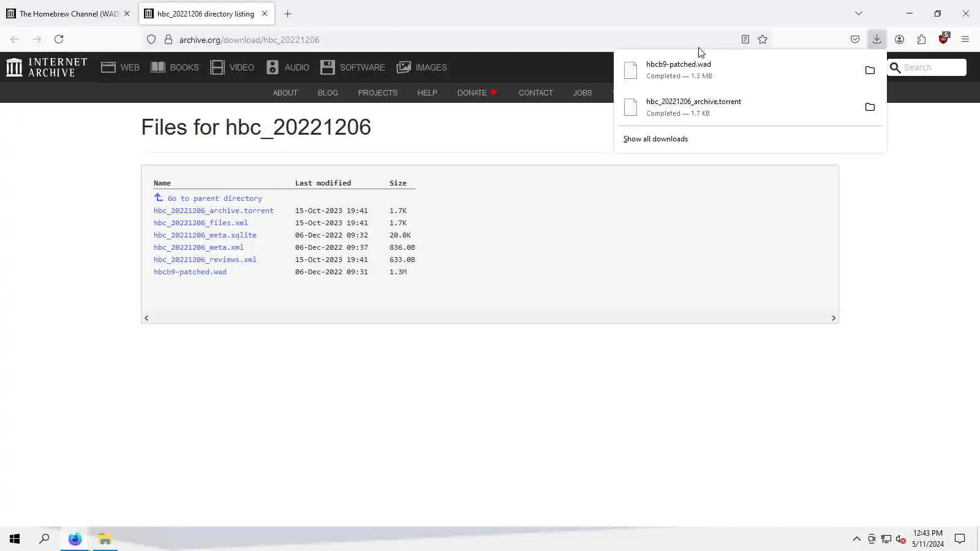Open hbc_20221206_reviews.xml link
The image size is (980, 551).
[205, 260]
